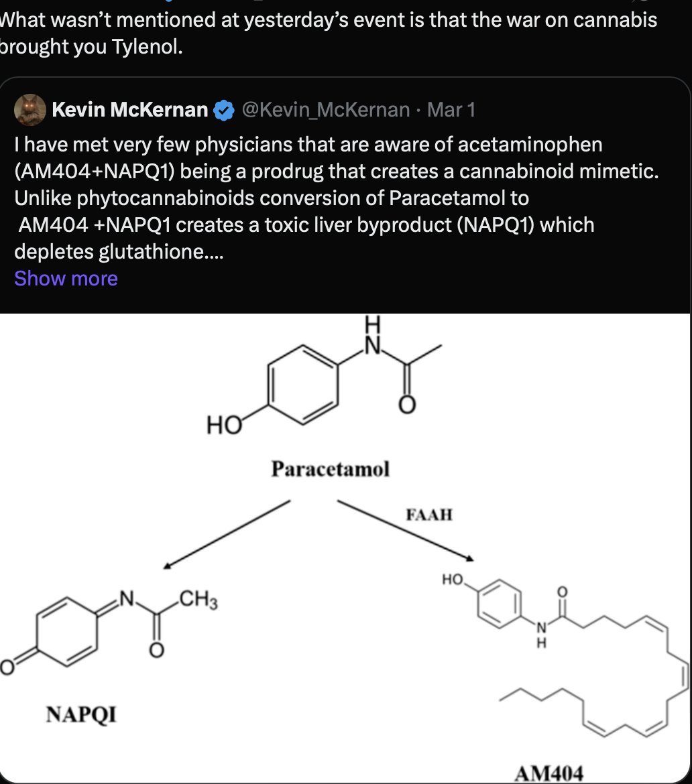Screen dimensions: 692x784
Task: Click the FAAH enzyme label
Action: [429, 515]
